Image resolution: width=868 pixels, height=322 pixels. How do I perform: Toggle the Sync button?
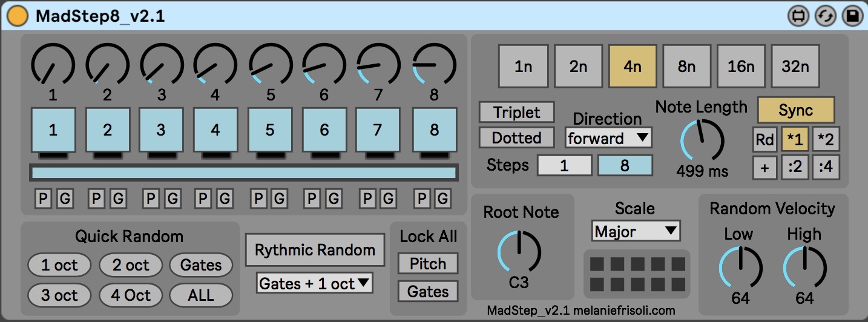click(x=795, y=110)
